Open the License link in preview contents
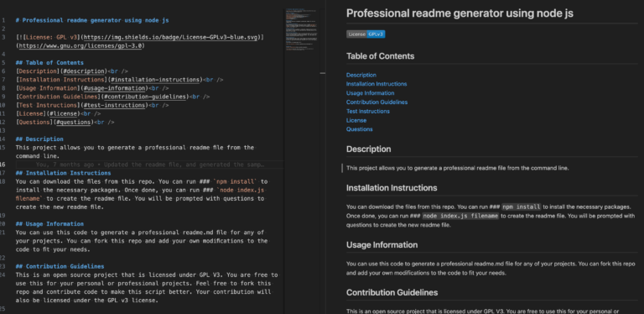The image size is (644, 314). pyautogui.click(x=356, y=120)
